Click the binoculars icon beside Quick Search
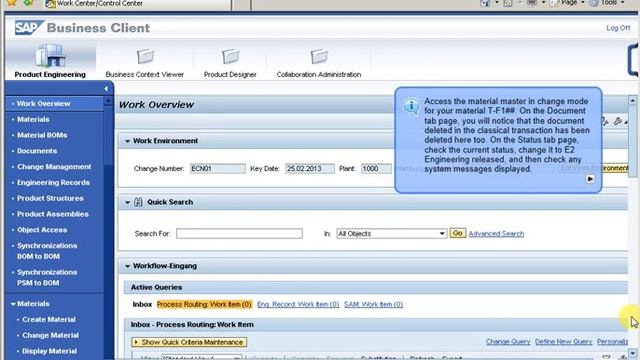 click(138, 202)
